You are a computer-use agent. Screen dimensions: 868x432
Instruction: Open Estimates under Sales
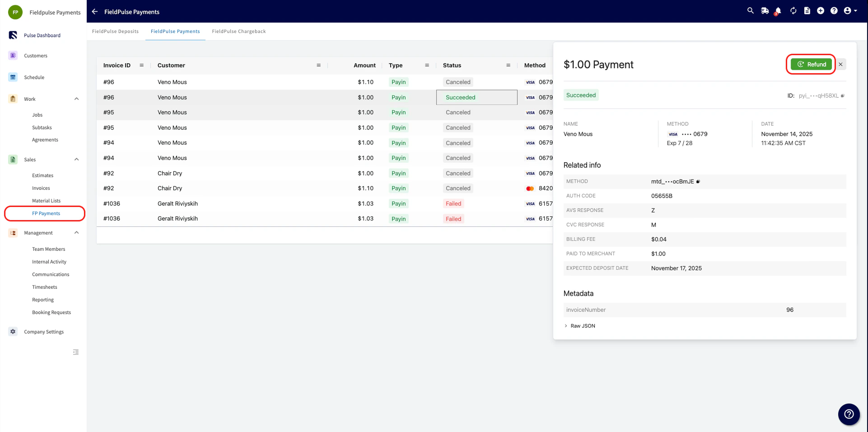tap(43, 175)
